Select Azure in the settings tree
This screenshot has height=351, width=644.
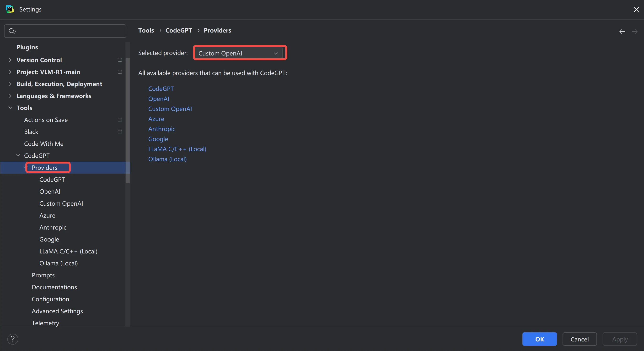click(x=47, y=215)
